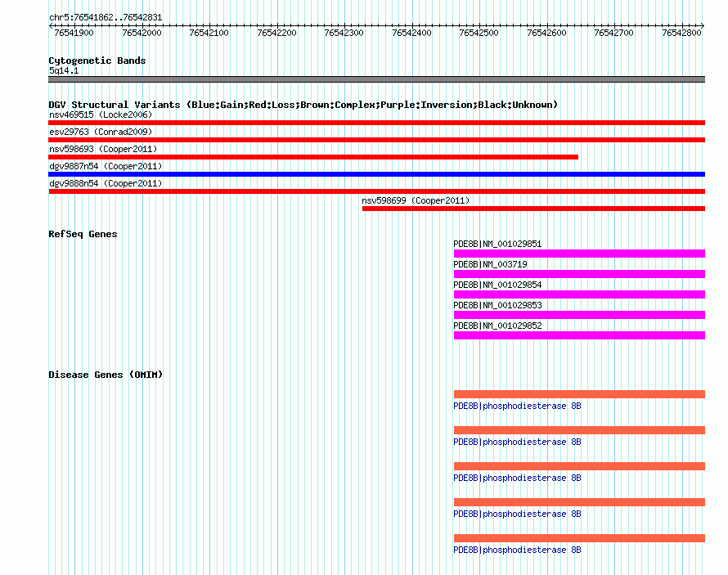728x575 pixels.
Task: Click the blue gain bar for dgv9887n54
Action: pos(376,174)
